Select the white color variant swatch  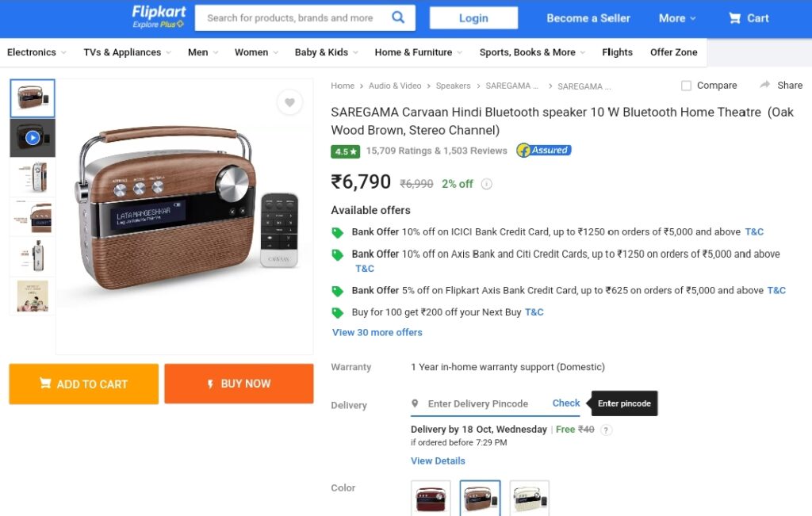529,499
